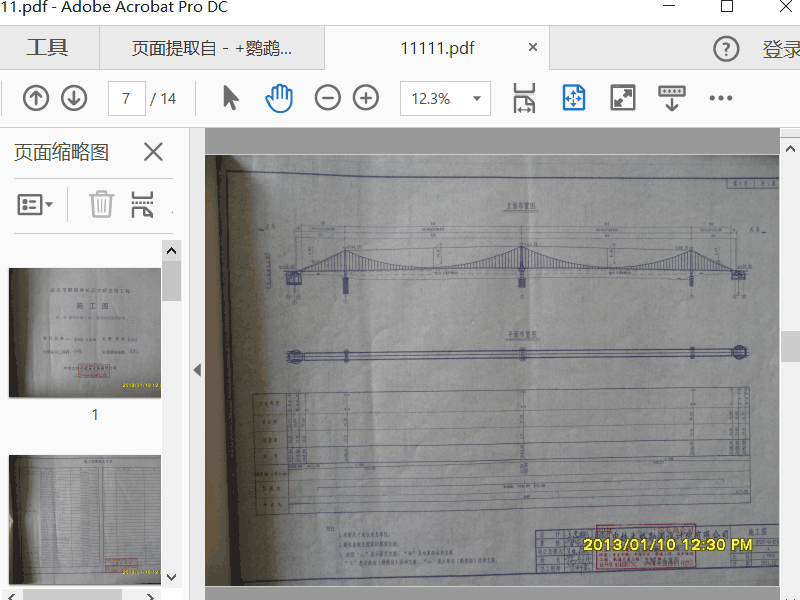The image size is (800, 600).
Task: Maximize the Acrobat window
Action: click(x=727, y=7)
